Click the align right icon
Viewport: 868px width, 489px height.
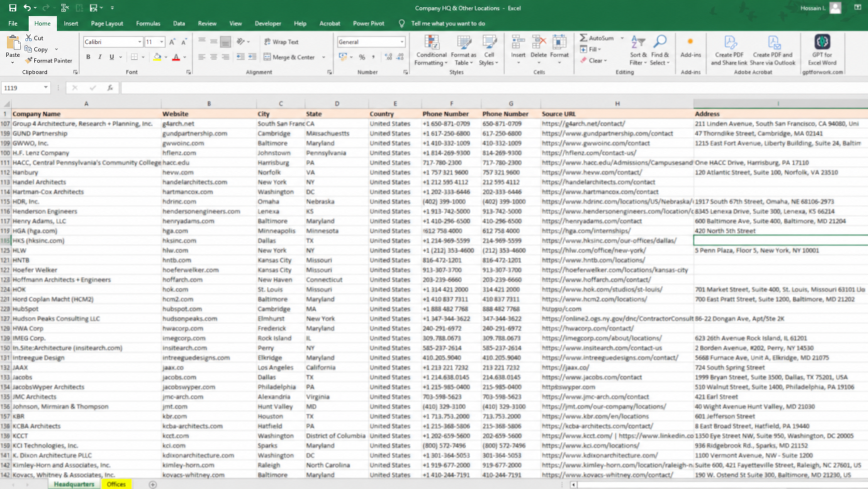tap(225, 57)
